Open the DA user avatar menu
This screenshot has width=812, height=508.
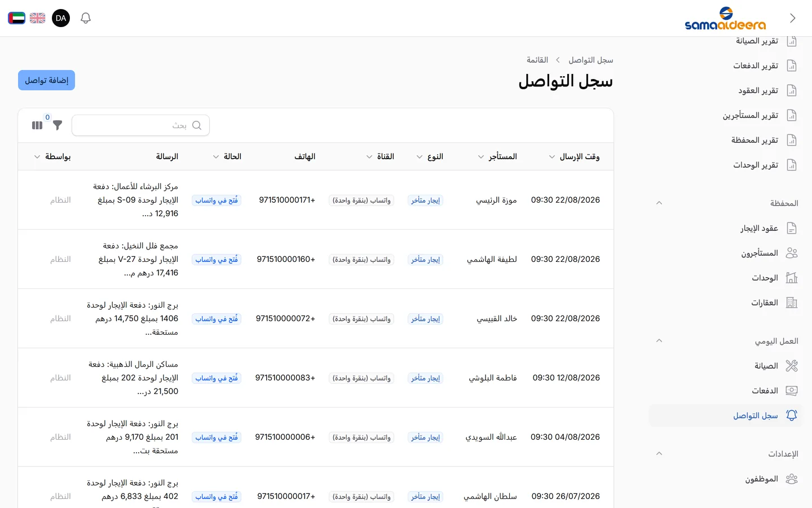61,18
